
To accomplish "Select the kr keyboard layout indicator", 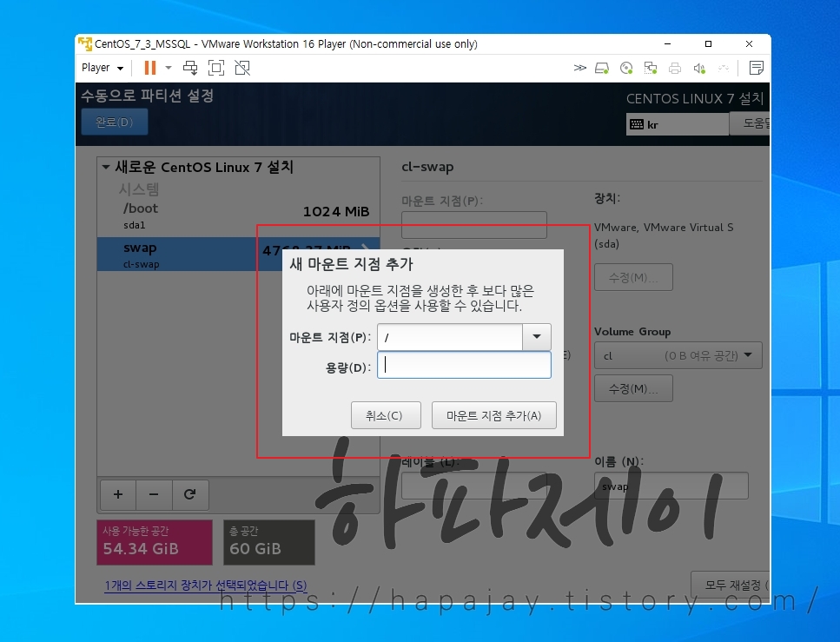I will pos(678,124).
